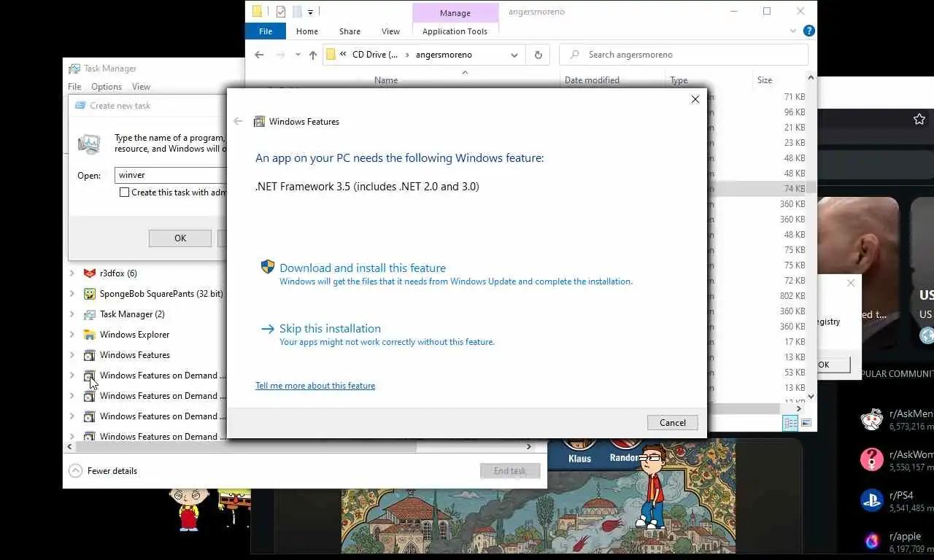The width and height of the screenshot is (934, 560).
Task: Click the Task Manager (2) process icon
Action: [89, 314]
